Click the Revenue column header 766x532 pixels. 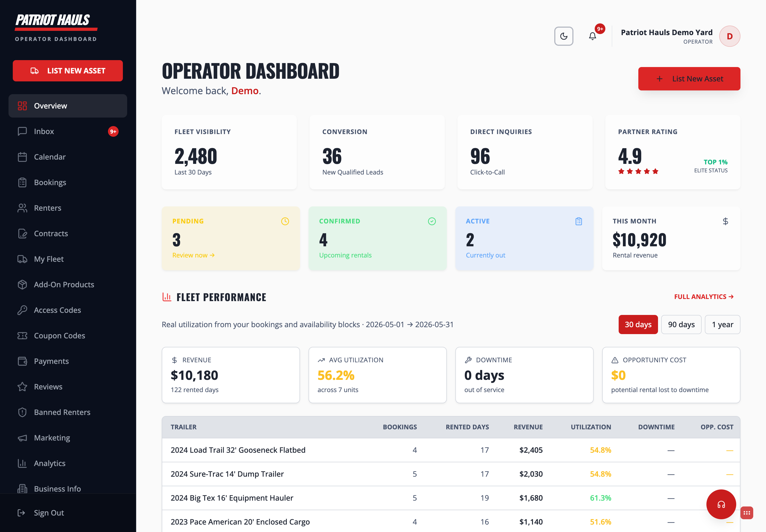[x=528, y=427]
